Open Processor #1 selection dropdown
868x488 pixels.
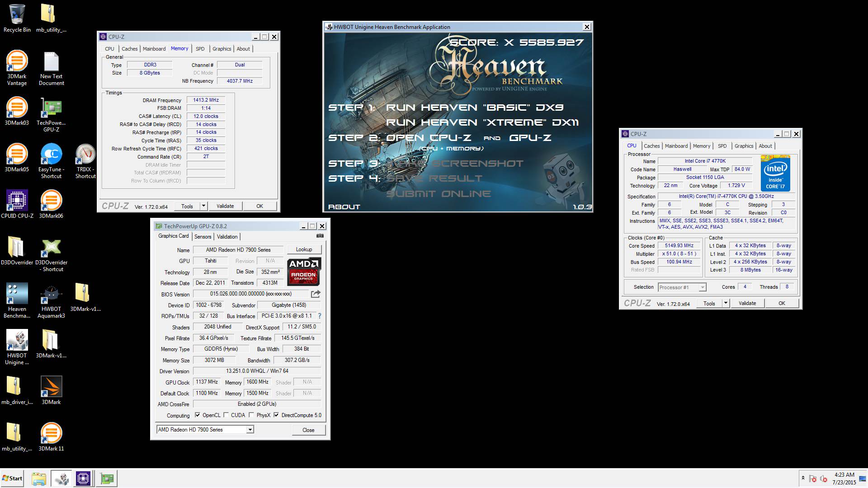tap(682, 287)
